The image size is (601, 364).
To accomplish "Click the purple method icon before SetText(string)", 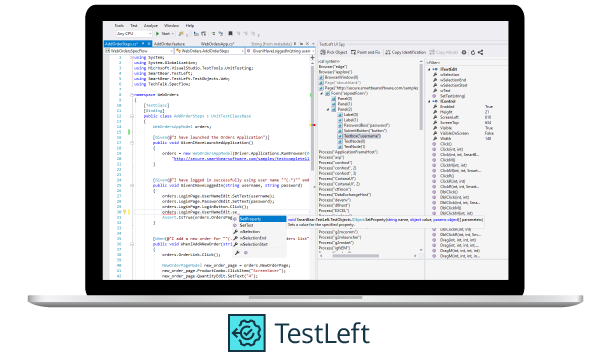I will tap(435, 96).
